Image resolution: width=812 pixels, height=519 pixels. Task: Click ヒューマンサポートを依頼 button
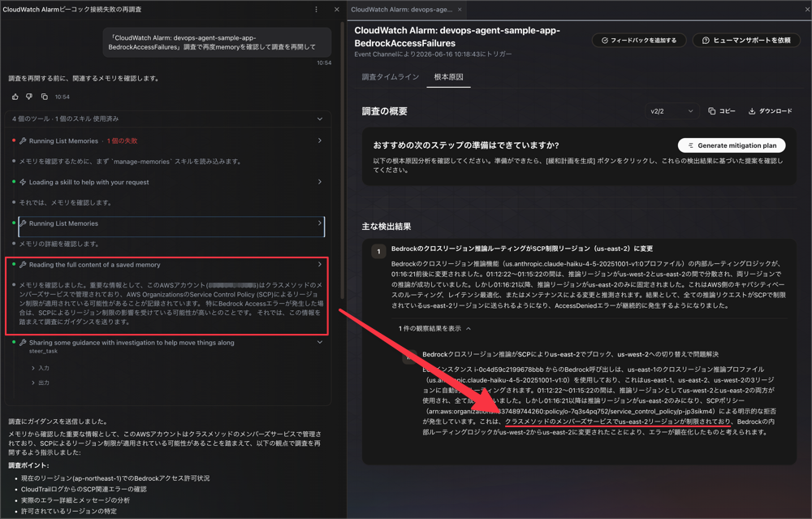tap(746, 41)
